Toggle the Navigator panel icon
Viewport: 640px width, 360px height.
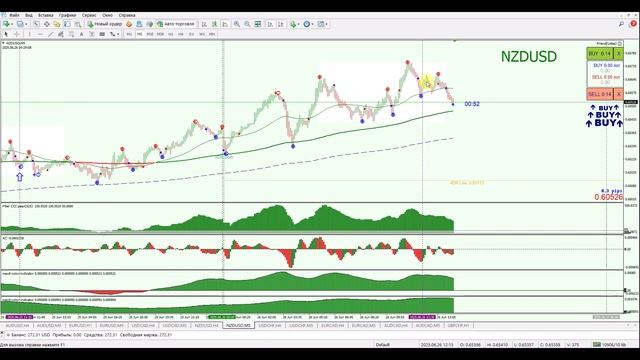tap(57, 24)
